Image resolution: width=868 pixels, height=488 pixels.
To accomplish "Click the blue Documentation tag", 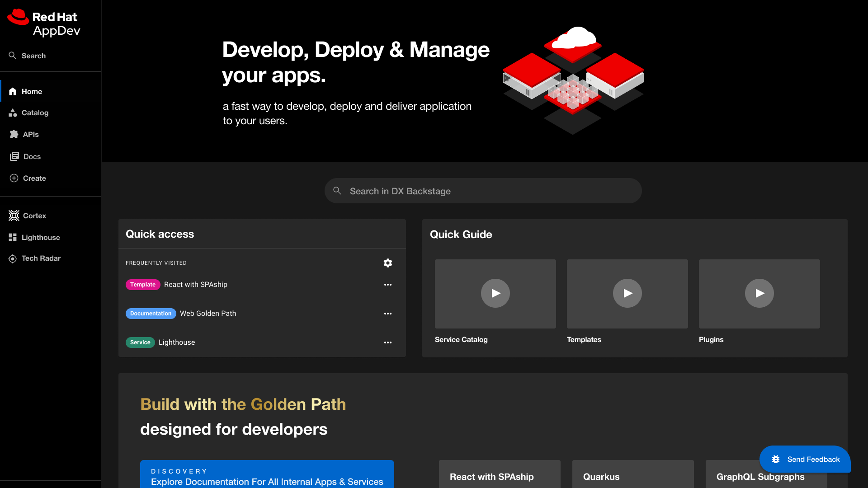I will [151, 314].
